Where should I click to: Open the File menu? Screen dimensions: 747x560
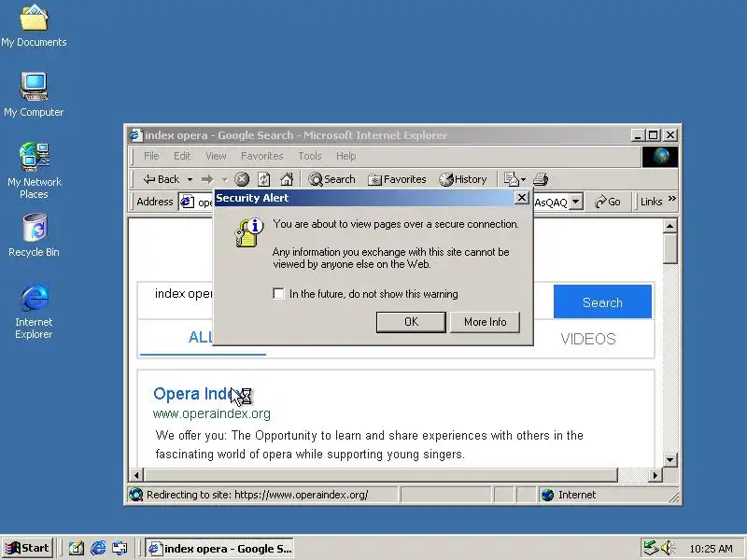151,156
